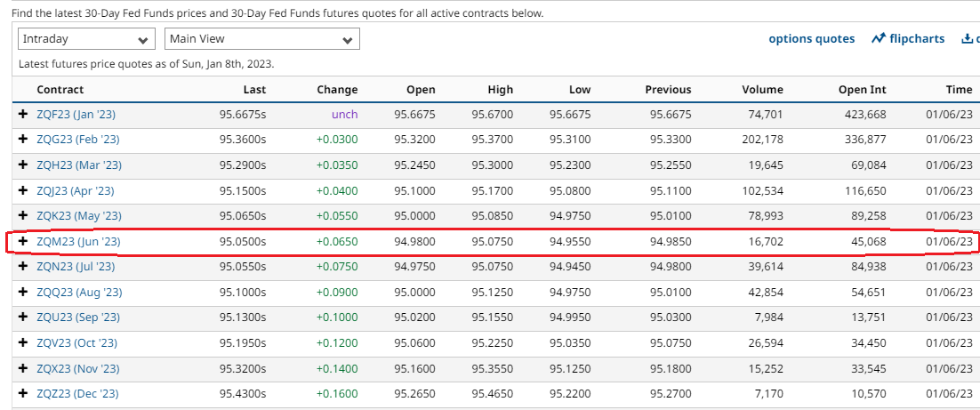Click plus icon beside ZQU23 (Sep '23)
The width and height of the screenshot is (980, 410).
23,318
